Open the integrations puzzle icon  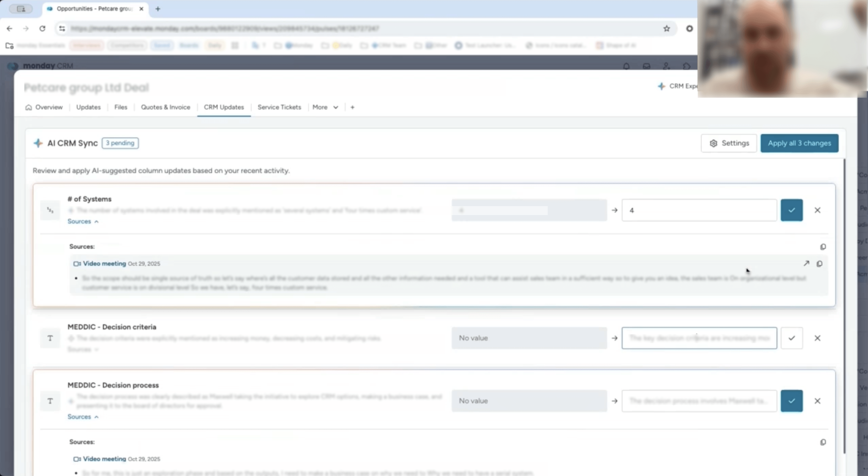point(686,66)
